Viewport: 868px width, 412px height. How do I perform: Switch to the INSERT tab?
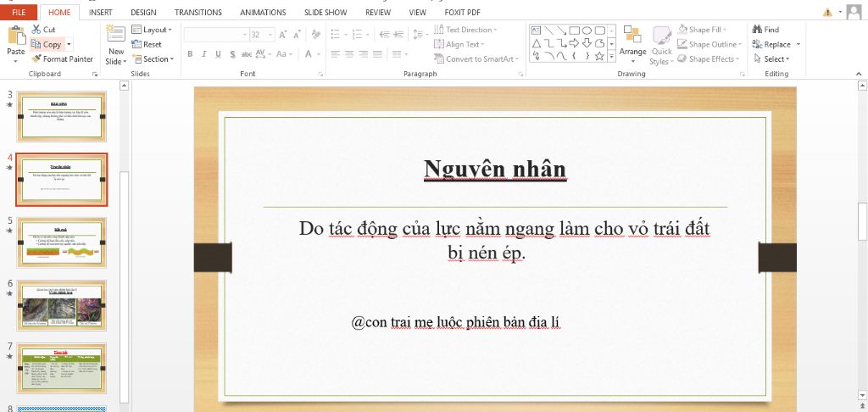tap(101, 12)
